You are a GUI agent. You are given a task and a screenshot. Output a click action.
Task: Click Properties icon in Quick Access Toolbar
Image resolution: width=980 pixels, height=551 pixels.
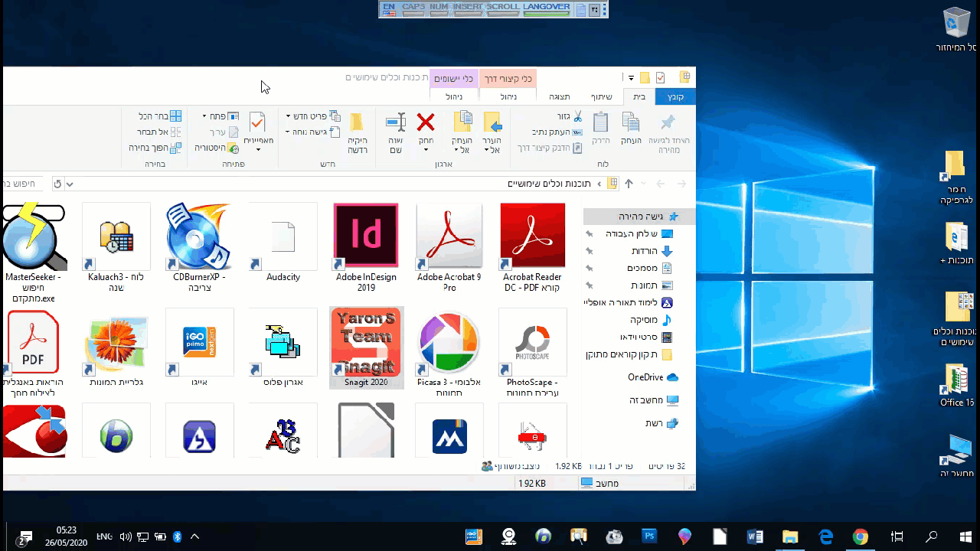tap(661, 77)
